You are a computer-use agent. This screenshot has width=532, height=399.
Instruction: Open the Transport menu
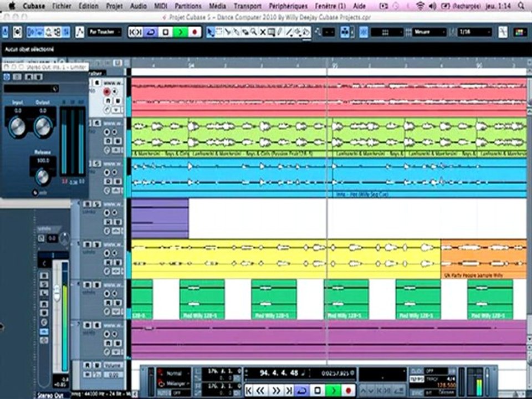point(248,6)
